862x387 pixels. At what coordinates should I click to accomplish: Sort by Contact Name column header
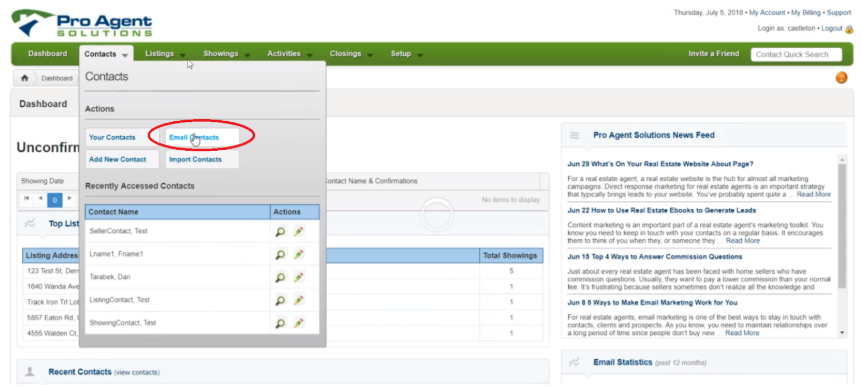tap(178, 212)
